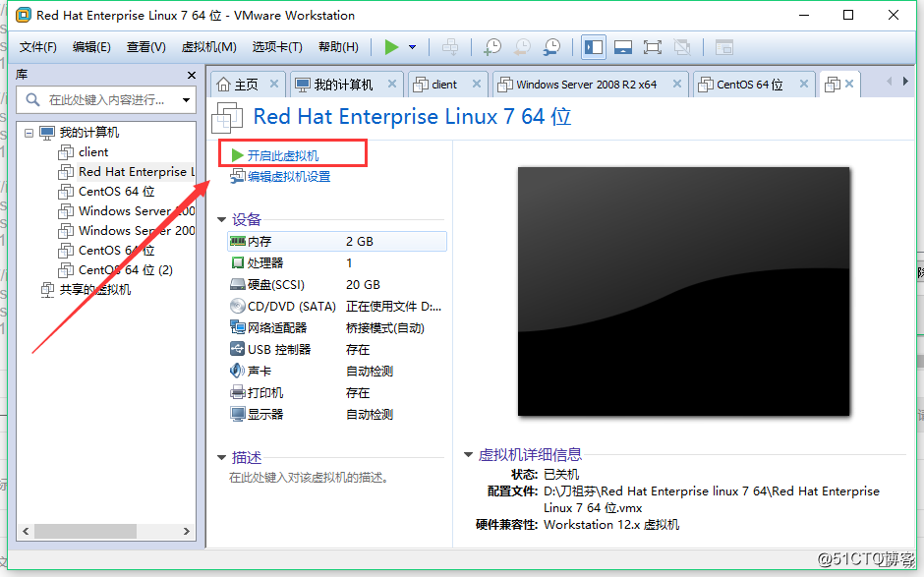The height and width of the screenshot is (577, 924).
Task: Select the 内存 memory device row
Action: 337,242
